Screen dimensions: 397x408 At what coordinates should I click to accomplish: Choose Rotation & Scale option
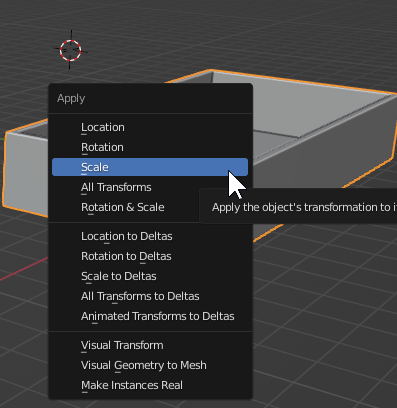click(150, 207)
